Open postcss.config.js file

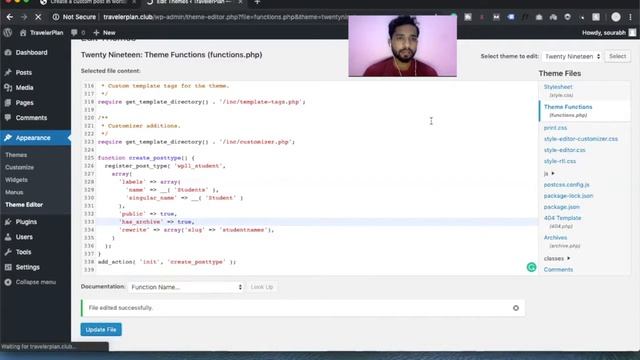(x=566, y=185)
